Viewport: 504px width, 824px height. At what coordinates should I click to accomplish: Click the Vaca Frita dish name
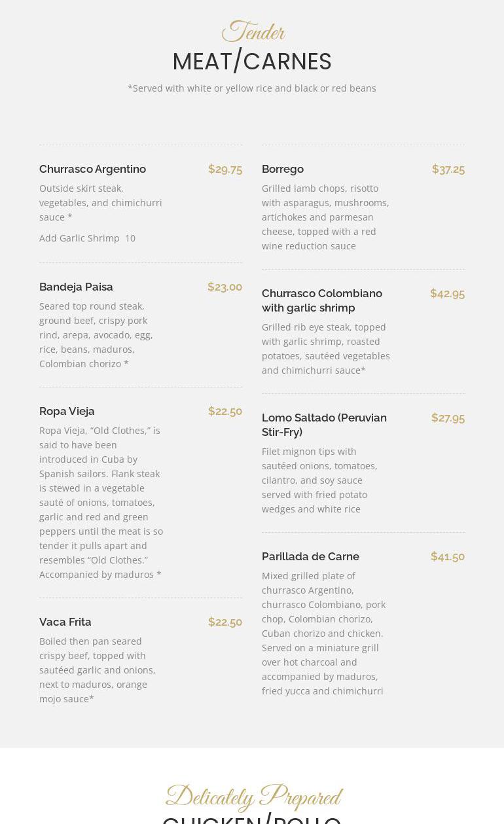point(65,622)
